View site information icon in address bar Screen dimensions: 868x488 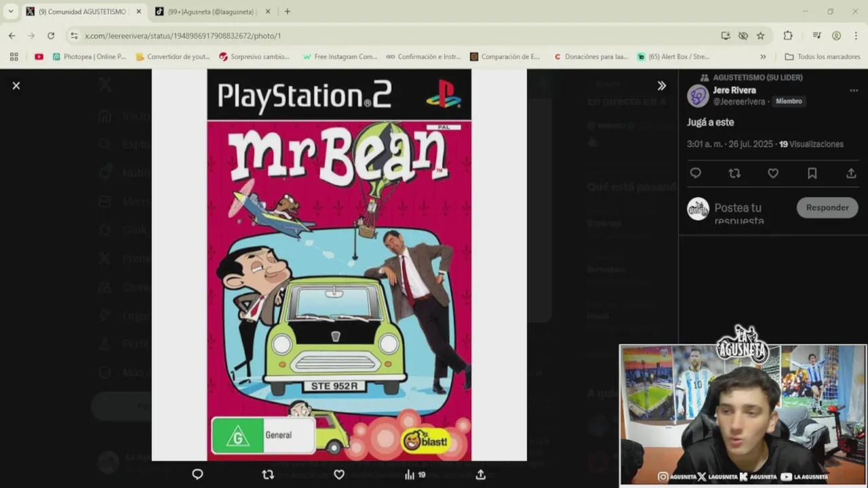(x=75, y=36)
